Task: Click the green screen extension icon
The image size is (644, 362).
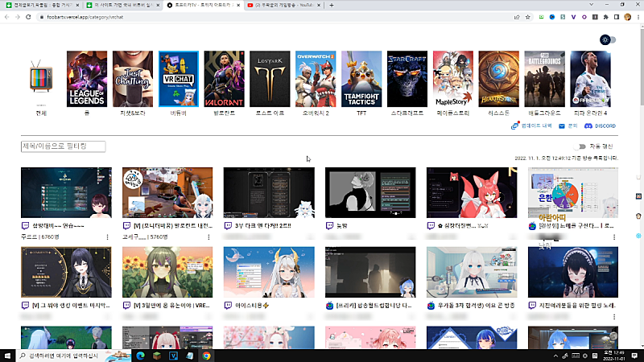Action: pyautogui.click(x=541, y=17)
